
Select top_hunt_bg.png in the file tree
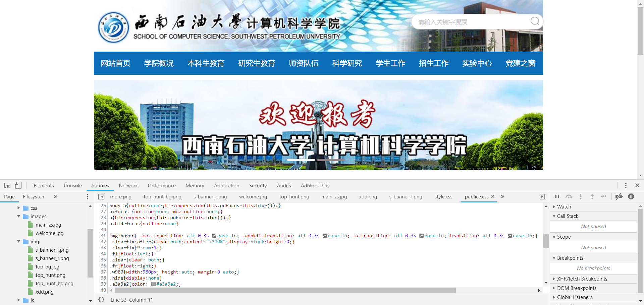[54, 284]
